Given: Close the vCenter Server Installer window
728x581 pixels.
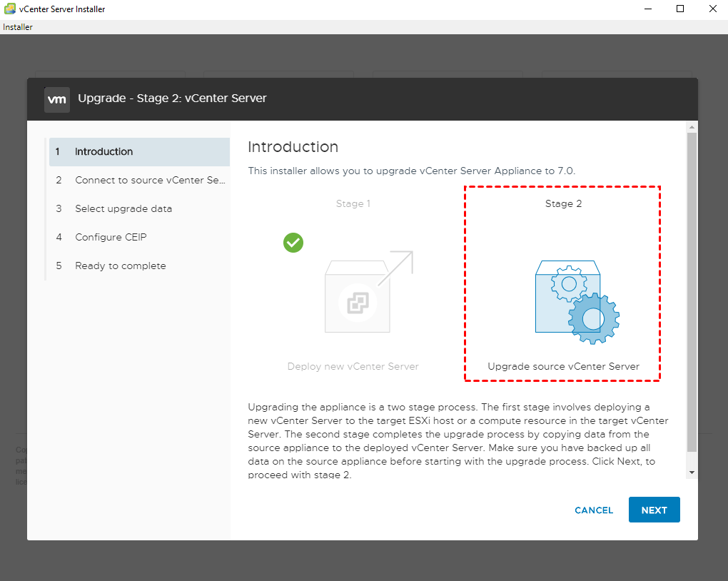Looking at the screenshot, I should (x=713, y=9).
